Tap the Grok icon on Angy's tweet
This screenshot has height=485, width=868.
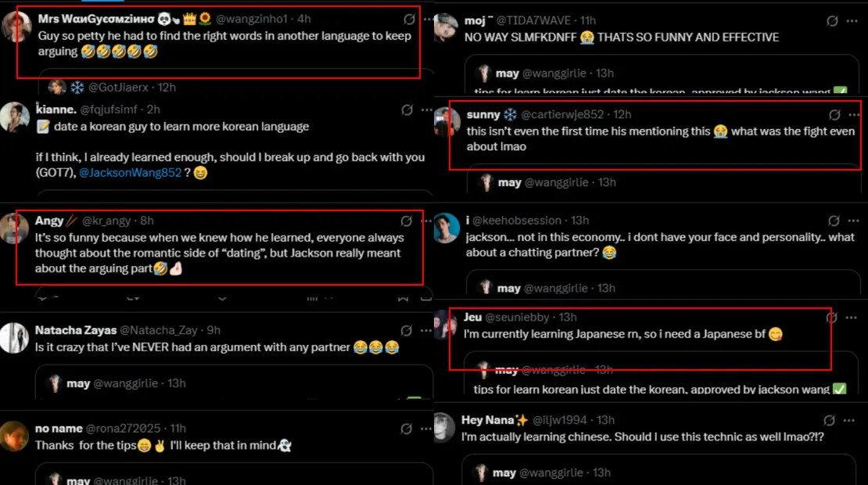407,221
